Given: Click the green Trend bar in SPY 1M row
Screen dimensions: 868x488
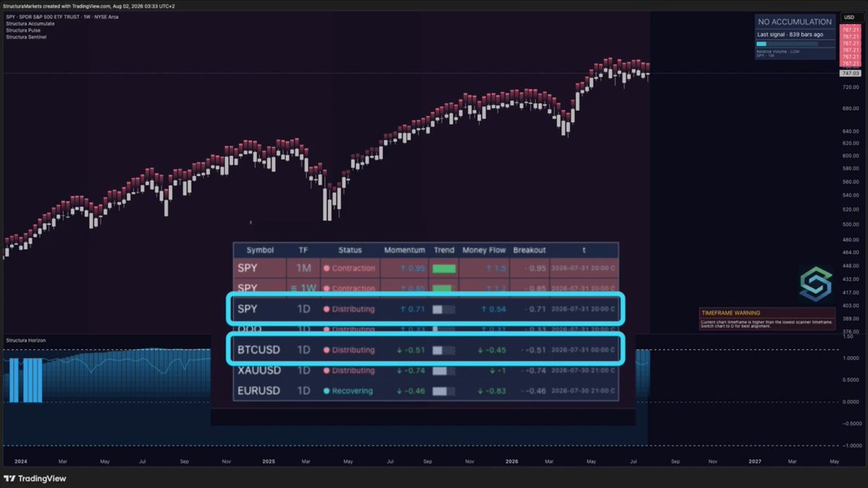Looking at the screenshot, I should 444,268.
